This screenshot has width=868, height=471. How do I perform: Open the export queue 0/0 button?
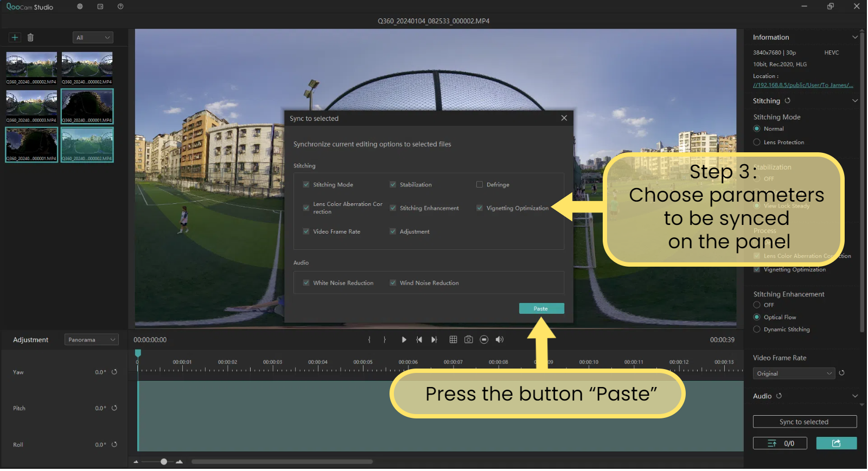780,443
